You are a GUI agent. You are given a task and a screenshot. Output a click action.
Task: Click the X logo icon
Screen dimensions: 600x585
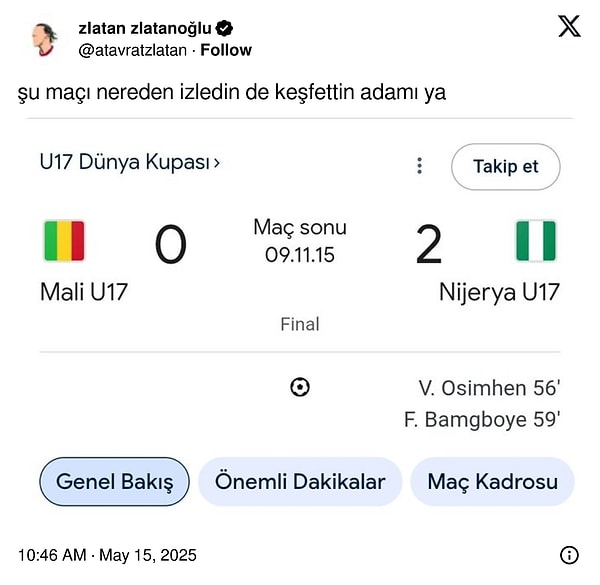pos(568,28)
